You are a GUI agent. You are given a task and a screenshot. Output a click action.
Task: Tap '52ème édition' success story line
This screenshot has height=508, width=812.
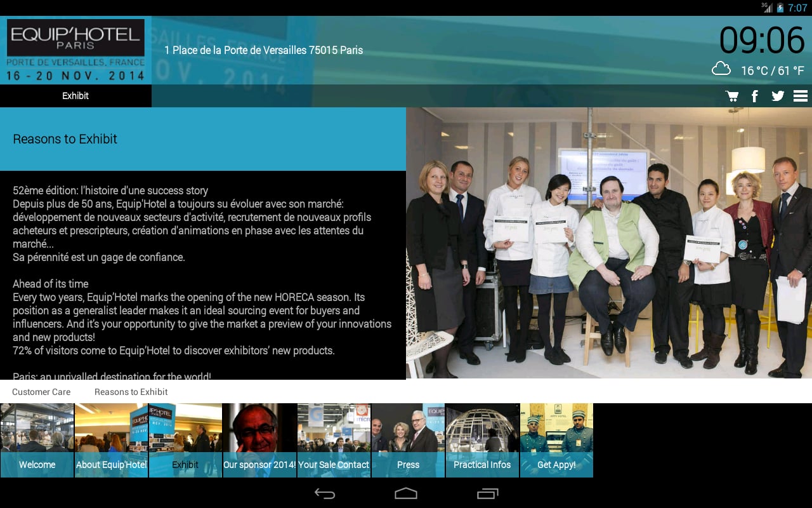point(110,190)
